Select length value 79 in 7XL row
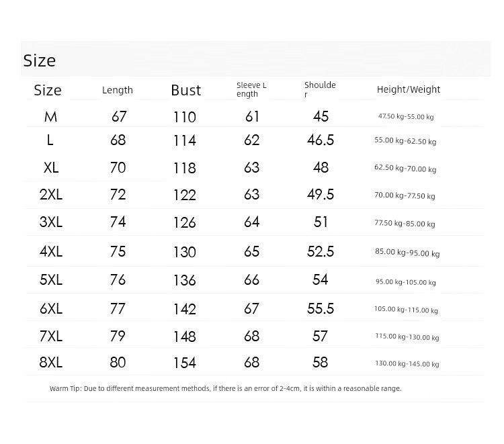 118,337
